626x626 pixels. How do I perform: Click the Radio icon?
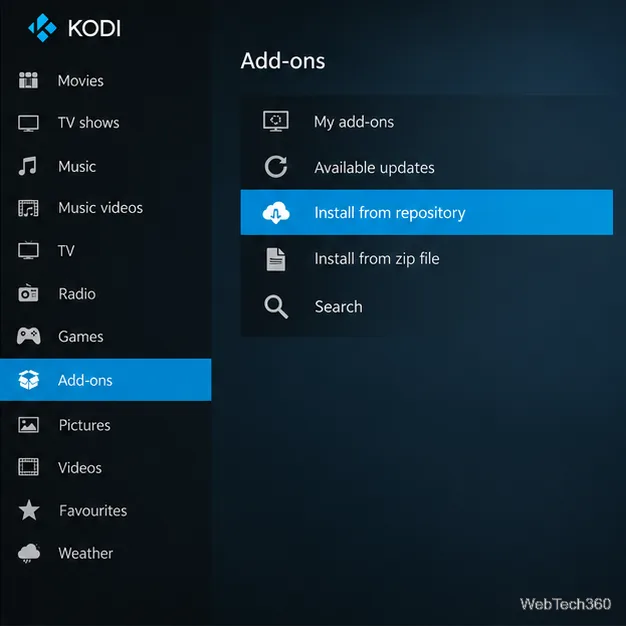(28, 293)
